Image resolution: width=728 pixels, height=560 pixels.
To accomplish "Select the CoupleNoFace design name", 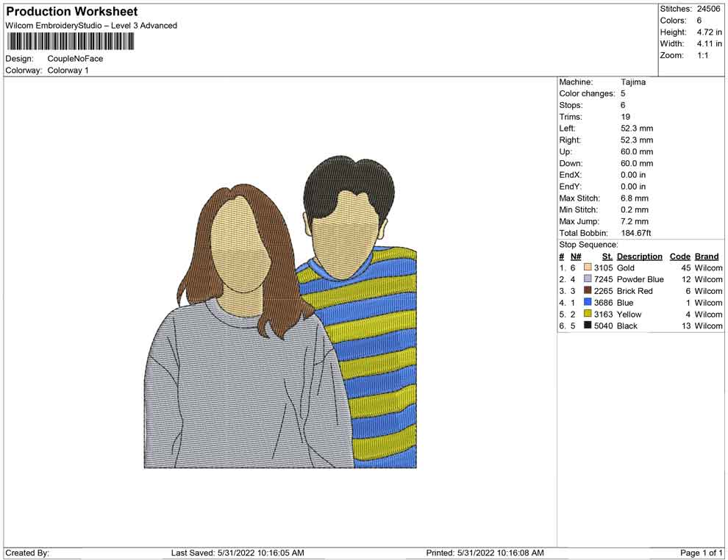I will [x=76, y=59].
